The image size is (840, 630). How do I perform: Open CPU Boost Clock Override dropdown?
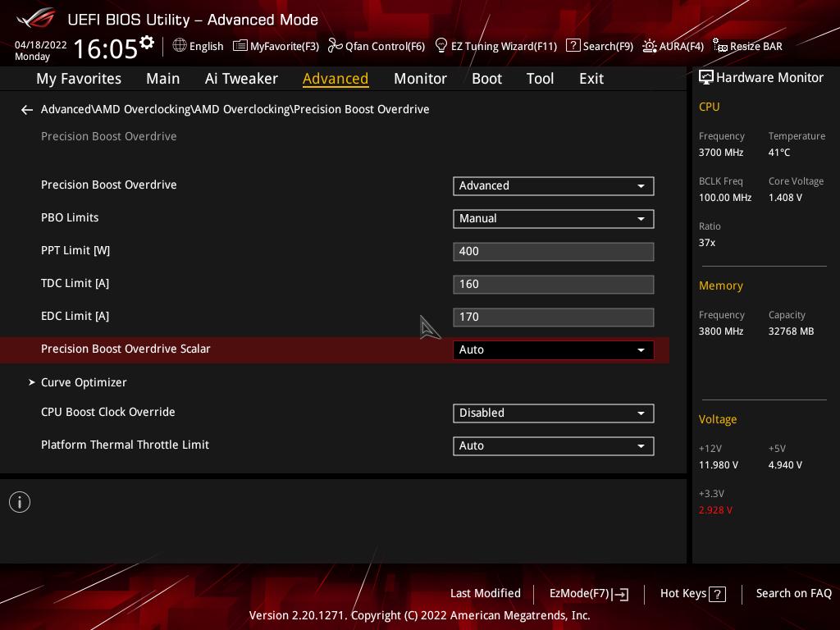click(554, 413)
